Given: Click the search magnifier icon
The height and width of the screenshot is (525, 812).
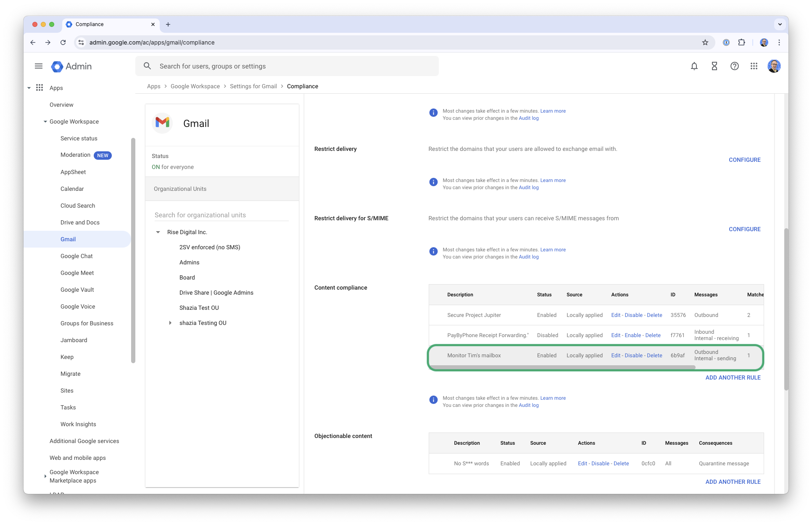Looking at the screenshot, I should point(147,66).
